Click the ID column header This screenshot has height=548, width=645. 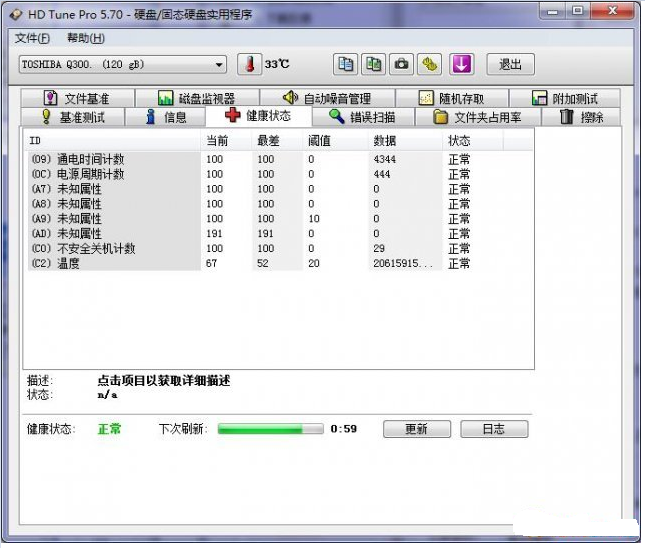click(113, 141)
